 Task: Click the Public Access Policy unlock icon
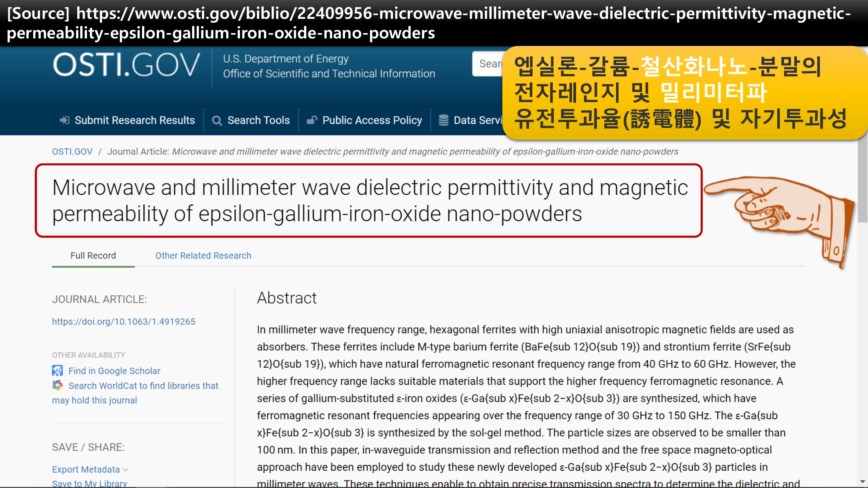312,120
